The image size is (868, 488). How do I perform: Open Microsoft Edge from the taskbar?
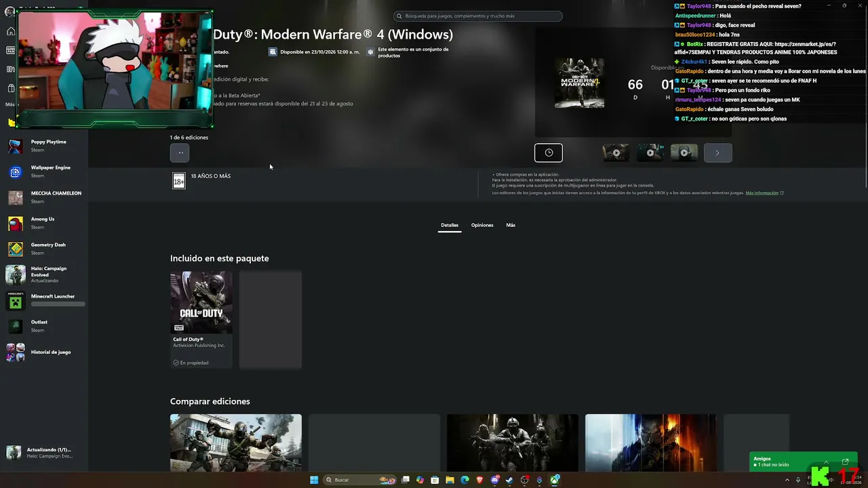[x=465, y=480]
